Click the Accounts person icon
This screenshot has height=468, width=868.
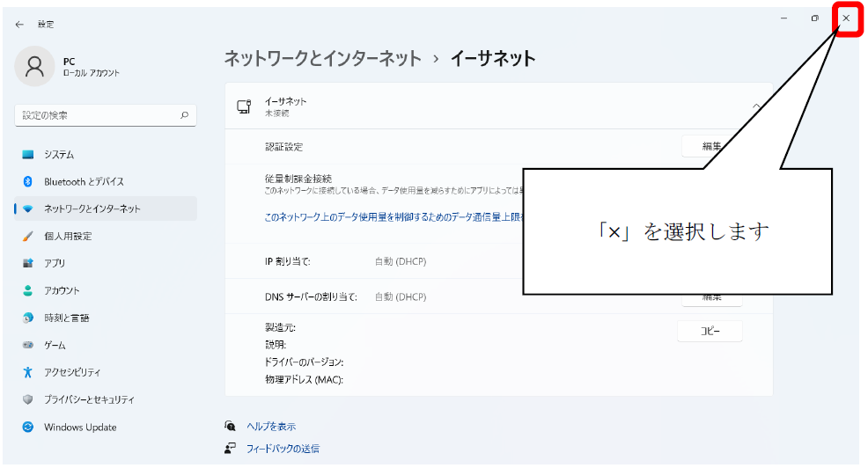28,291
